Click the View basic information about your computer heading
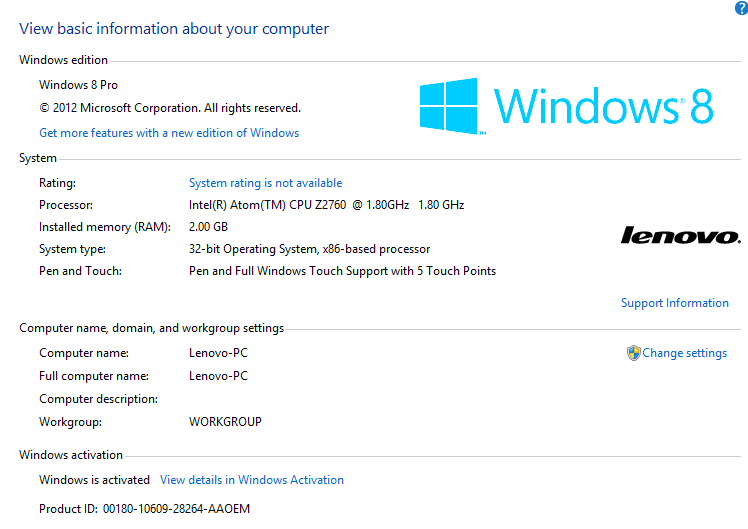 pyautogui.click(x=174, y=29)
